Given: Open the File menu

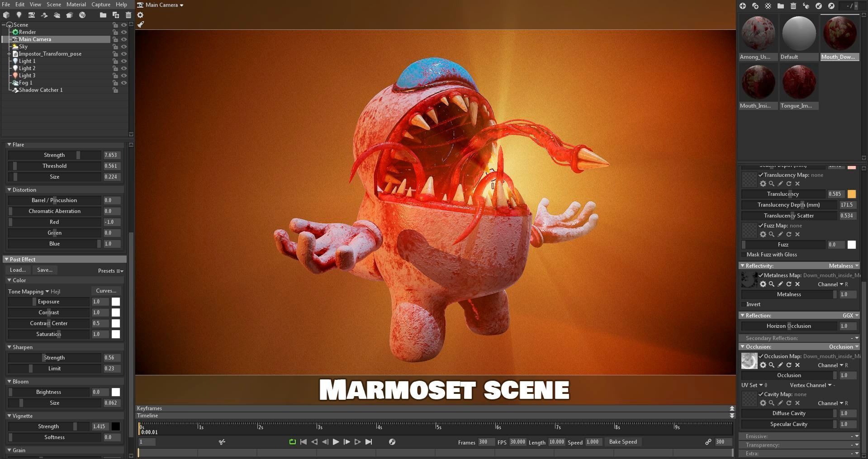Looking at the screenshot, I should tap(6, 4).
